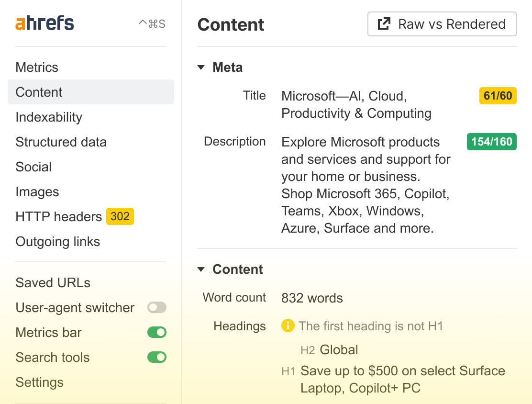Screen dimensions: 532x404
Task: Click the Headings label
Action: [240, 326]
